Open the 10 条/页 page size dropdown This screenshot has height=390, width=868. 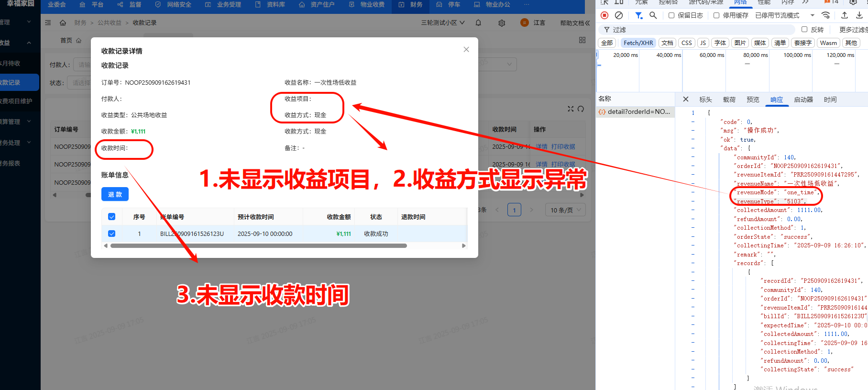(565, 210)
